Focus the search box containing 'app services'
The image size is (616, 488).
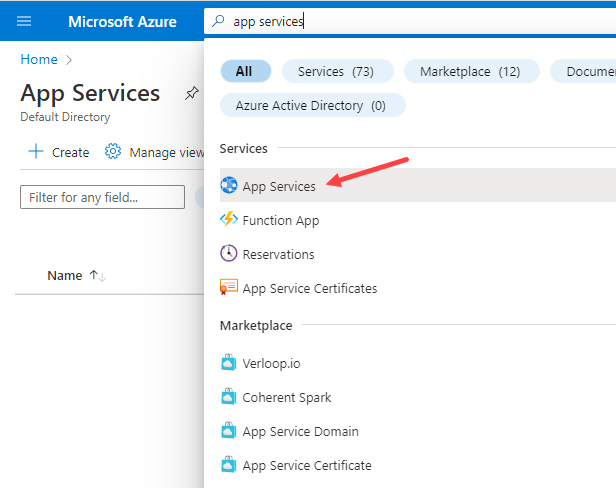[410, 21]
